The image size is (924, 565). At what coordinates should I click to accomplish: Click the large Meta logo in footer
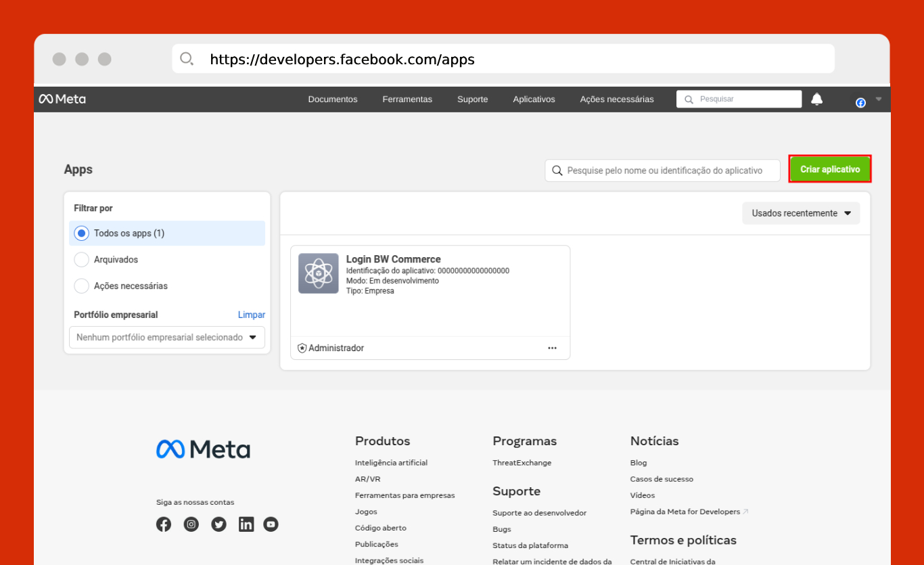click(203, 449)
